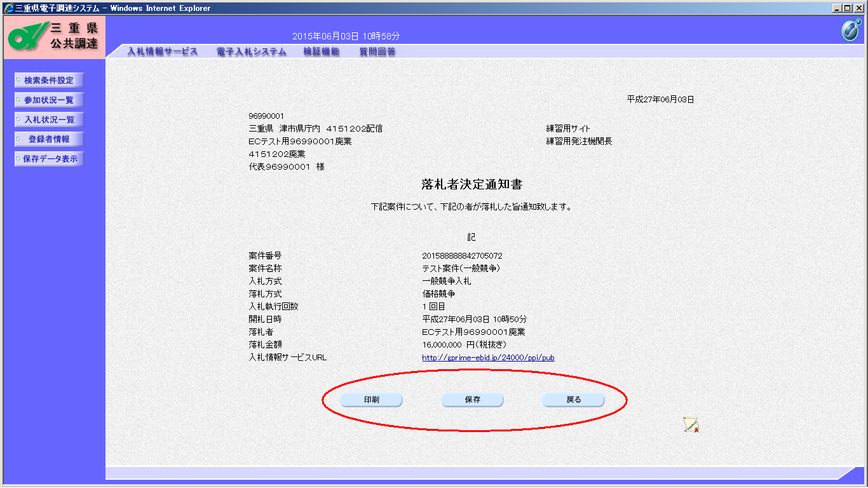868x488 pixels.
Task: Click the Internet Explorer icon in title bar
Action: (x=9, y=8)
